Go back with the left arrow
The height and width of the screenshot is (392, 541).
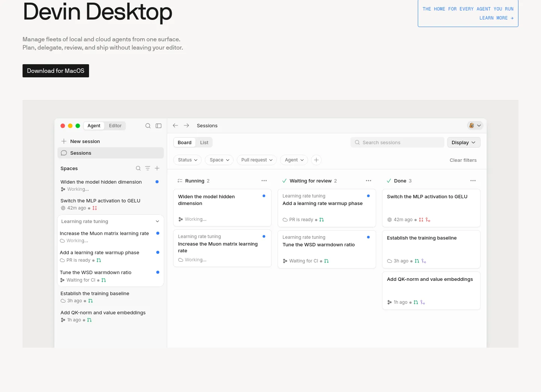coord(175,125)
